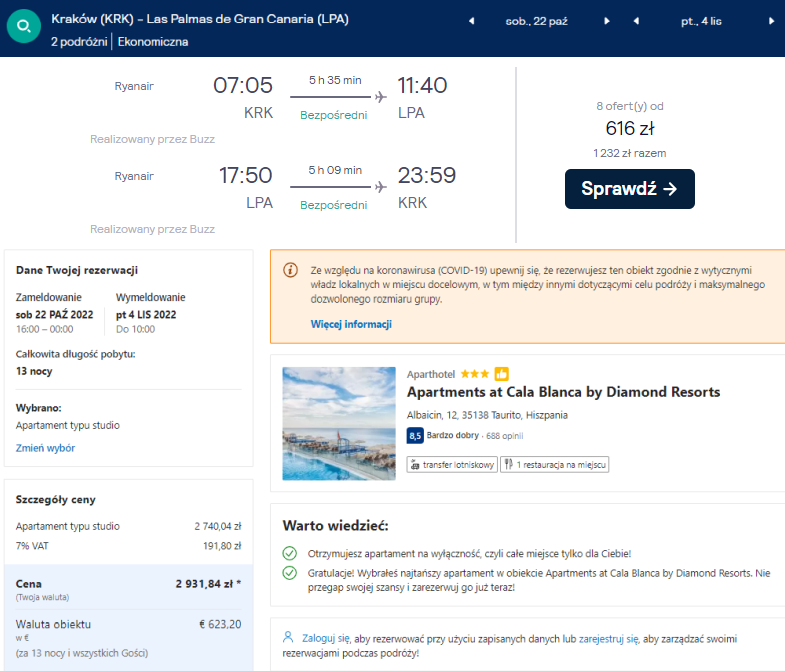This screenshot has height=671, width=785.
Task: Click the COVID warning info icon
Action: (x=291, y=270)
